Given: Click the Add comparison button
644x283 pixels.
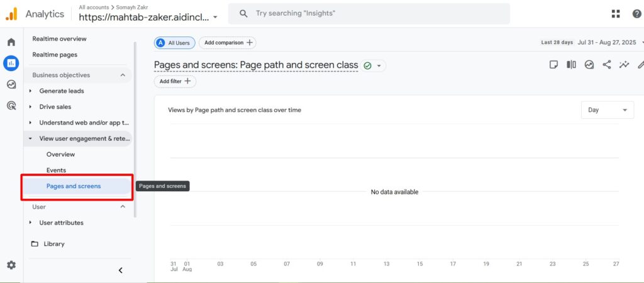Looking at the screenshot, I should 228,43.
